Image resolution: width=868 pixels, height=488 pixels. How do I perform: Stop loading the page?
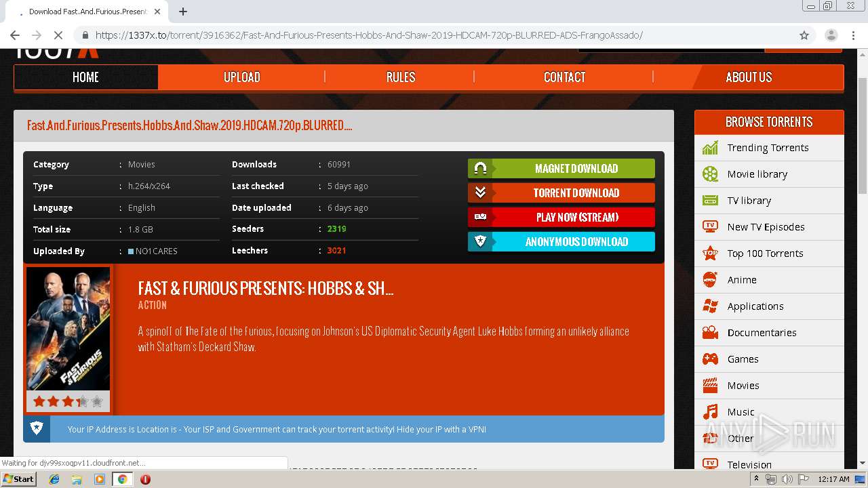click(58, 35)
